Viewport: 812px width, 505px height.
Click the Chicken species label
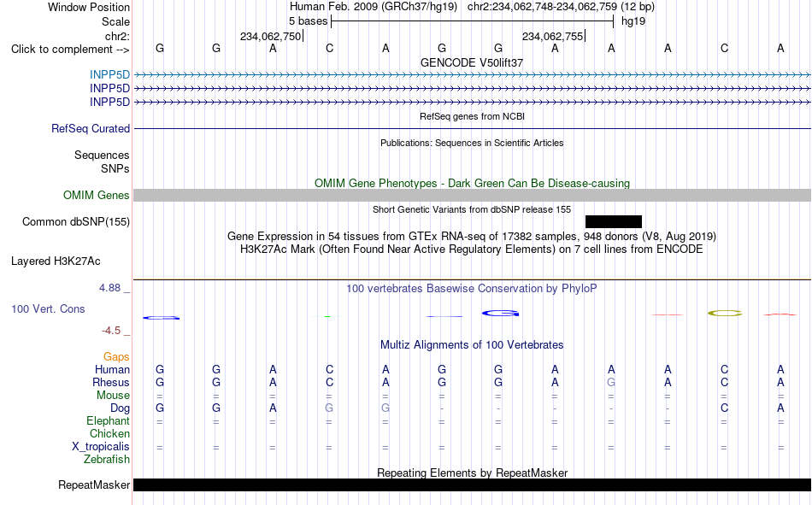109,433
